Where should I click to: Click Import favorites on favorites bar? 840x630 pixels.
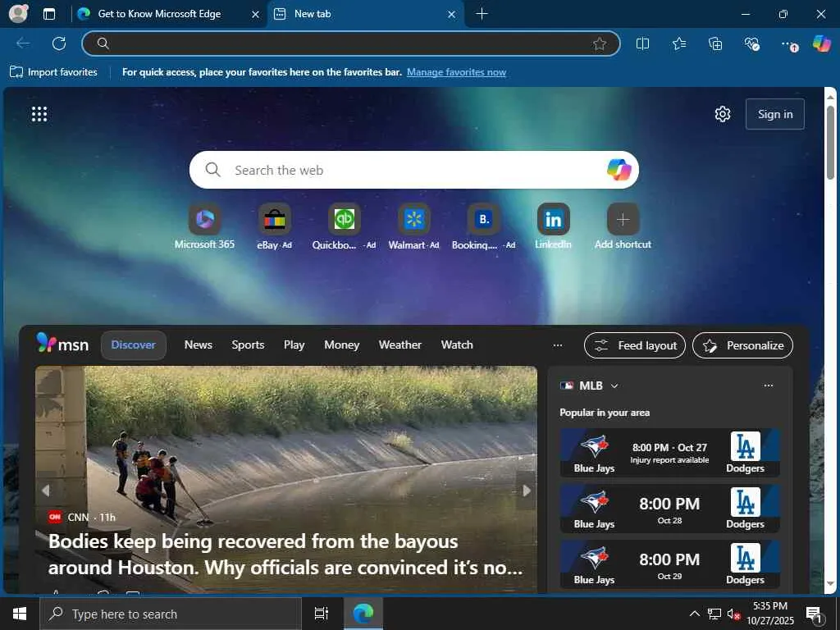pos(53,72)
